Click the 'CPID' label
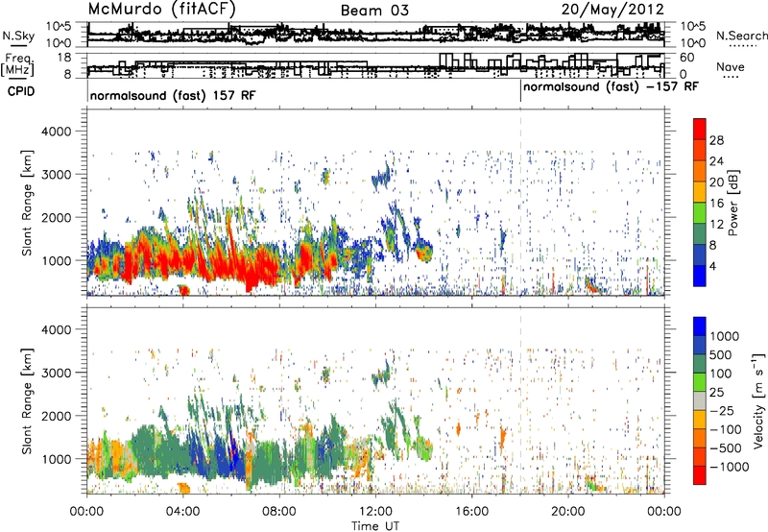This screenshot has width=768, height=532. point(21,91)
